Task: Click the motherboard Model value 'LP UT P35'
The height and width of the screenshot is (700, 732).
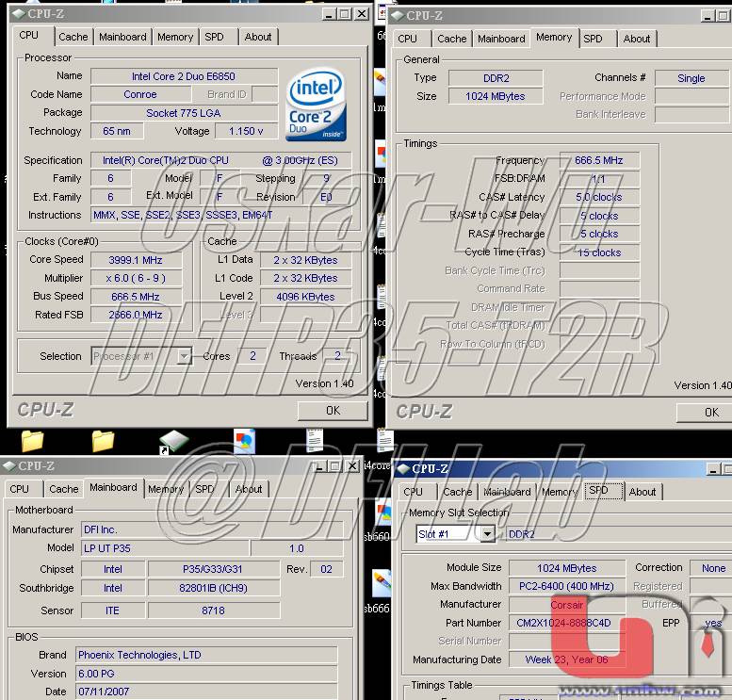Action: click(165, 548)
